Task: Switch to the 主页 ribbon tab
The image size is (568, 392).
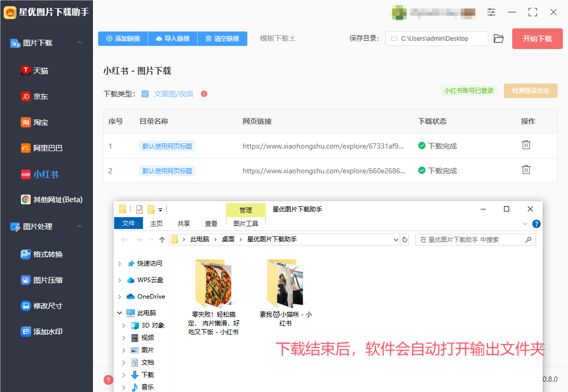Action: 156,224
